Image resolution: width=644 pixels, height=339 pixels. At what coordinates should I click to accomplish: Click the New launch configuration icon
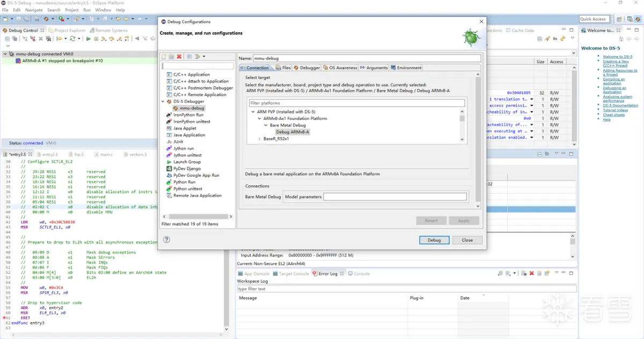(164, 56)
